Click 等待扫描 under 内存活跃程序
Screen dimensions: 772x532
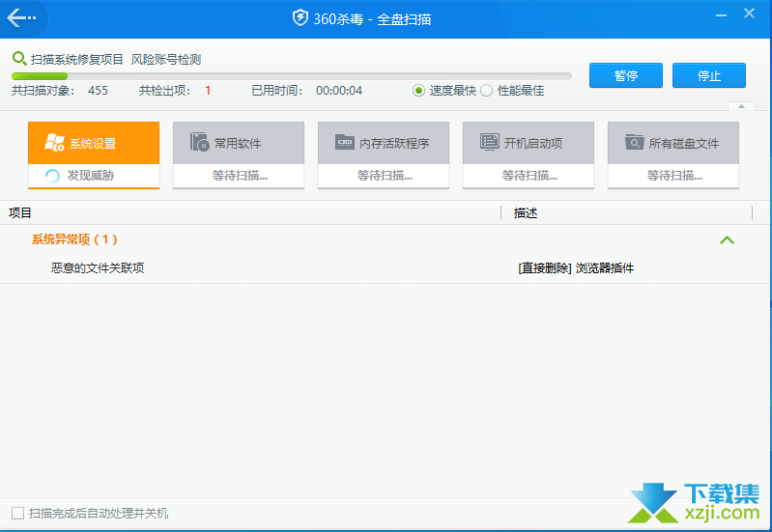[x=385, y=175]
